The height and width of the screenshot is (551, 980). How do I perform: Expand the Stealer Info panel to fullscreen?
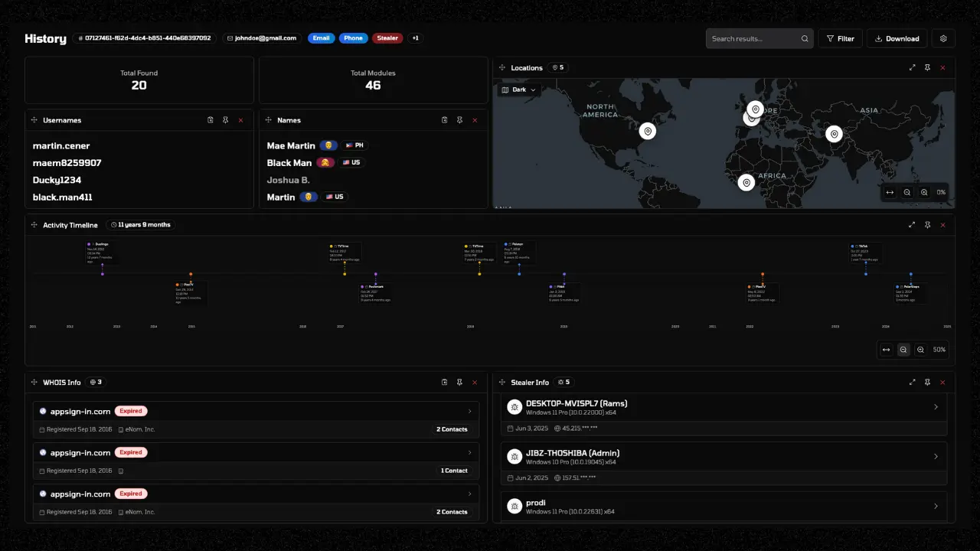(913, 382)
